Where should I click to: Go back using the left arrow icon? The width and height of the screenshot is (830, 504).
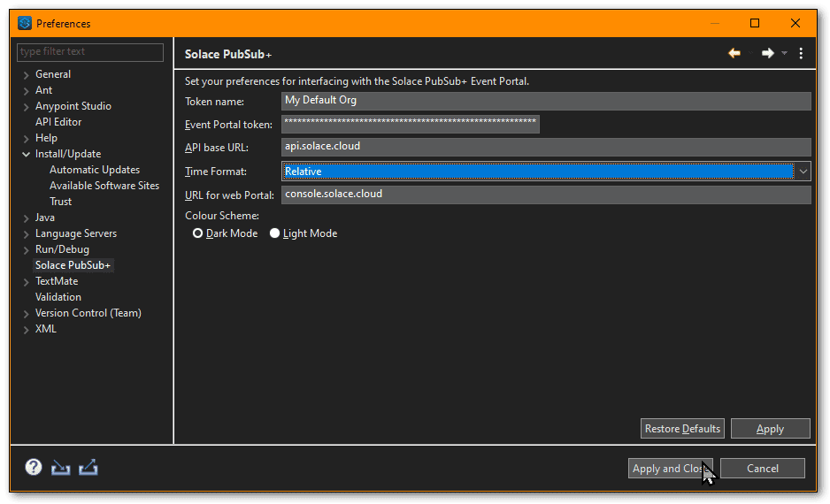734,53
